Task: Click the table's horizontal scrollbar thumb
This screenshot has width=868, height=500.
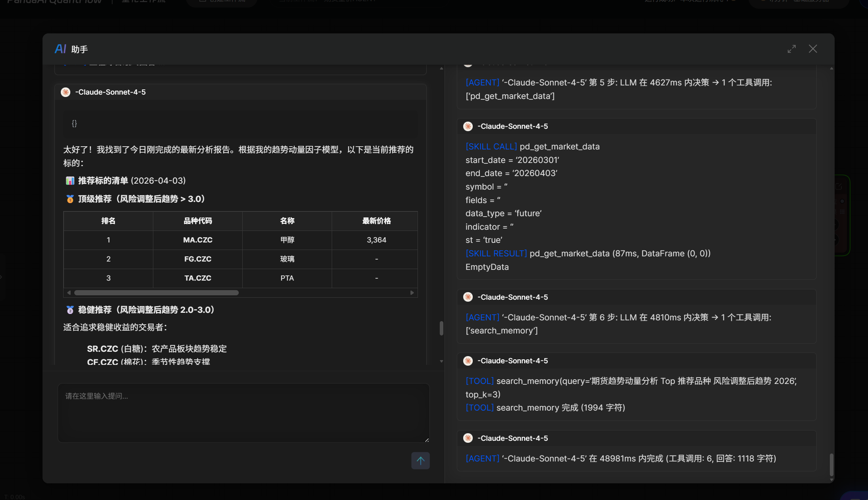Action: click(x=156, y=293)
